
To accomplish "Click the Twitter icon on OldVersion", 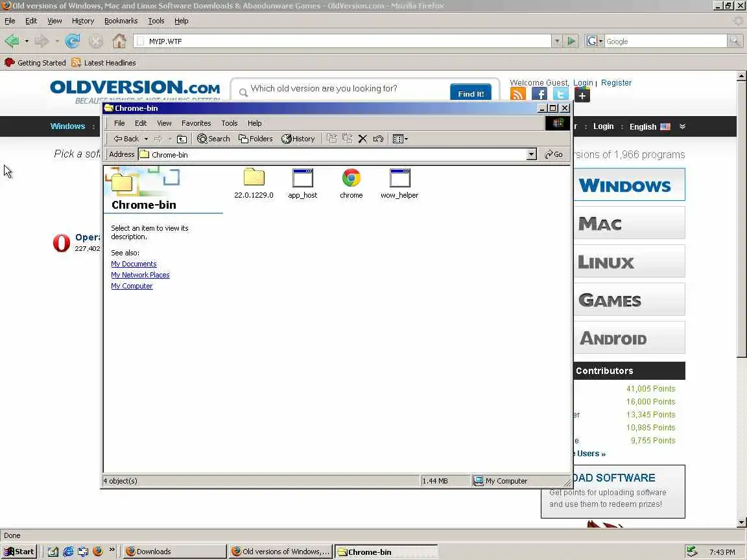I will pyautogui.click(x=561, y=94).
